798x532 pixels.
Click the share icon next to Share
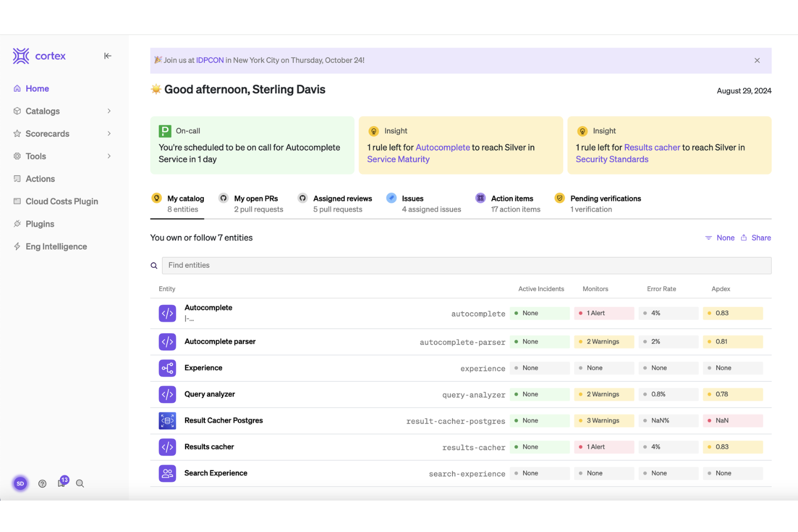tap(744, 238)
